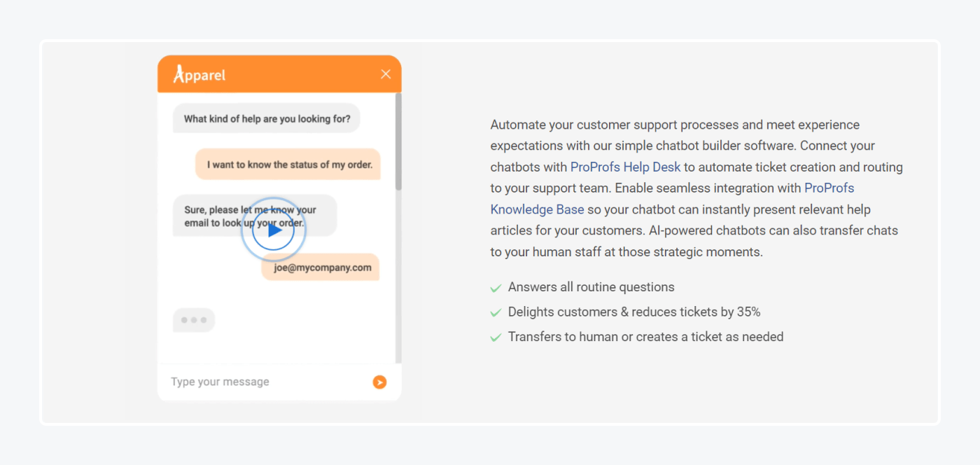
Task: Select 'Transfers to human or creates' text
Action: point(596,337)
